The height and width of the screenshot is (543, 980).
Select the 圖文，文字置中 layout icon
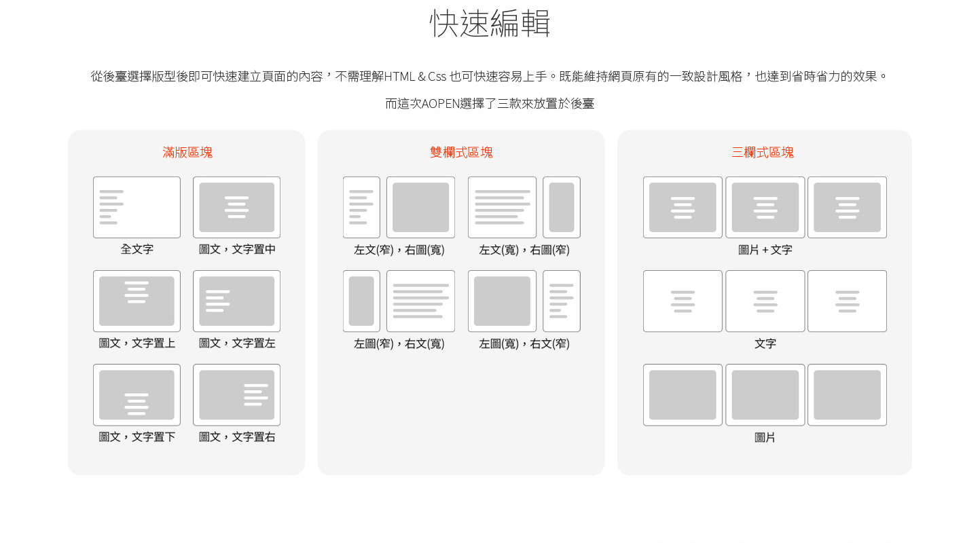[x=236, y=207]
